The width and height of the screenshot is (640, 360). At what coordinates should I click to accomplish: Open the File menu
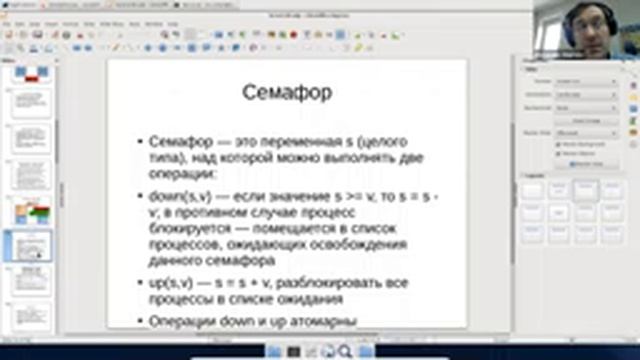coord(7,24)
